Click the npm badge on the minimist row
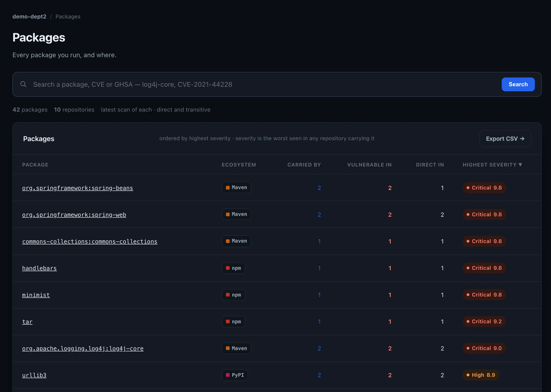 pos(233,295)
